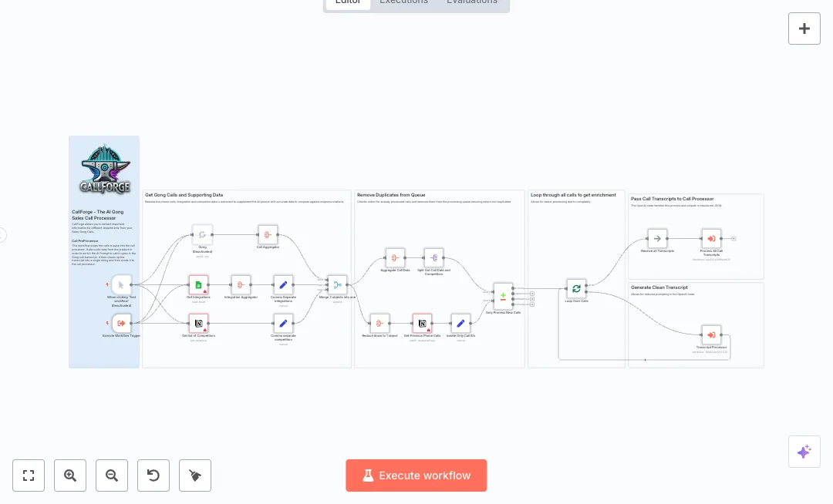
Task: Zoom out of the canvas
Action: pos(112,475)
